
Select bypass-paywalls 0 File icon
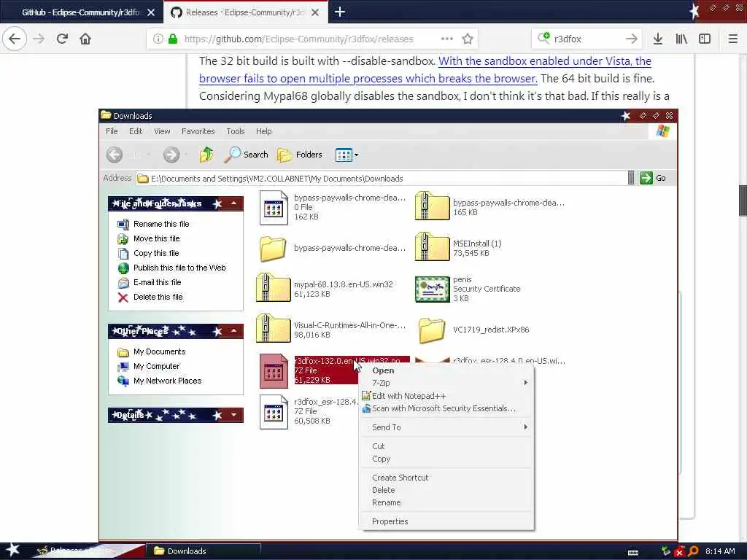pyautogui.click(x=274, y=208)
